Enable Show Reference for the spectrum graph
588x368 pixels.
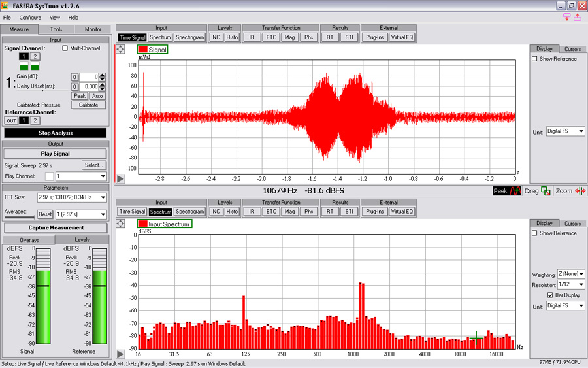click(534, 233)
